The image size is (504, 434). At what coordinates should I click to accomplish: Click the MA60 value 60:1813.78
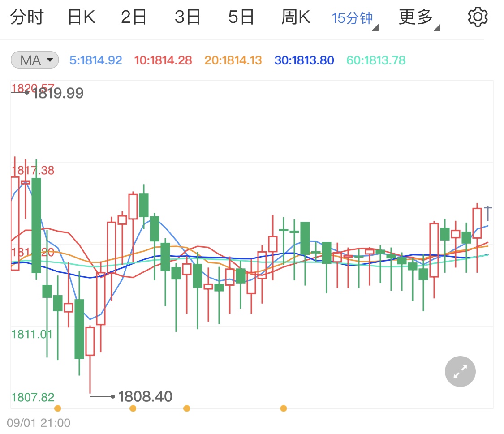coord(376,60)
